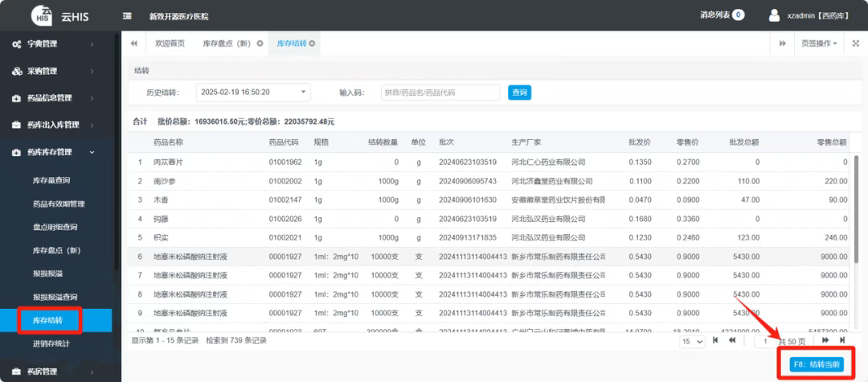Screen dimensions: 868x382
Task: Open the page size dropdown showing 15
Action: [x=693, y=342]
